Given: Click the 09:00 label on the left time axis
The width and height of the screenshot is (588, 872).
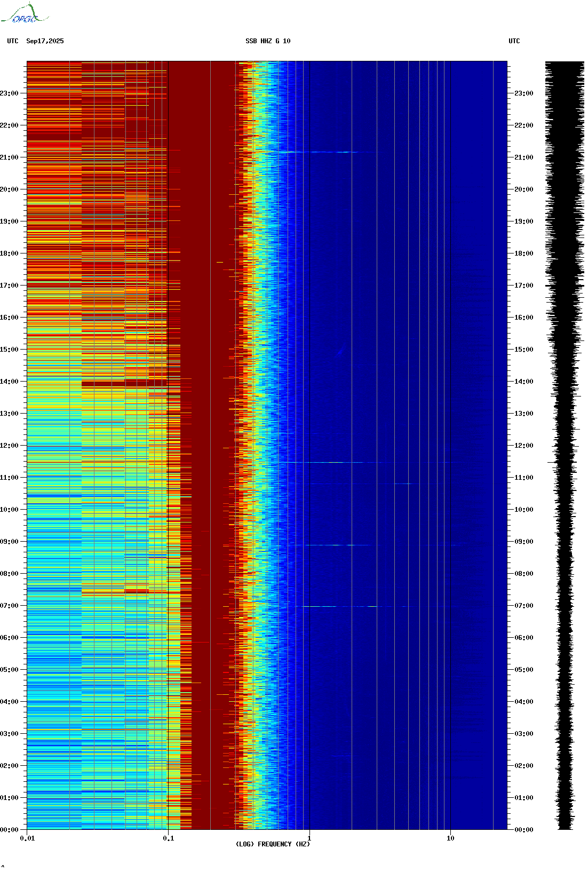Looking at the screenshot, I should [x=9, y=542].
